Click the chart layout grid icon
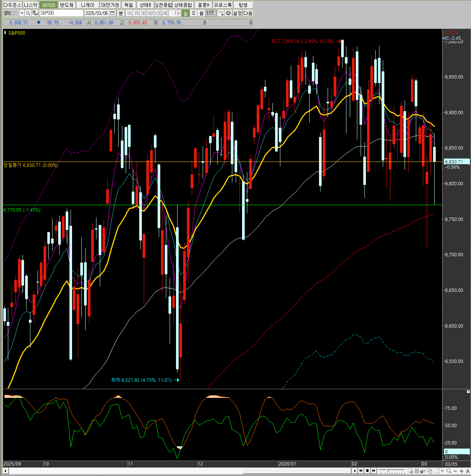Image resolution: width=471 pixels, height=476 pixels. (x=411, y=471)
